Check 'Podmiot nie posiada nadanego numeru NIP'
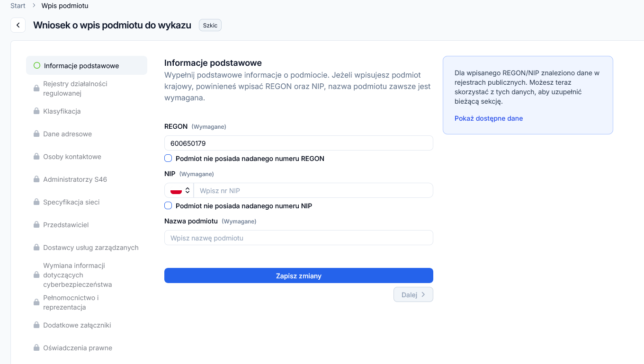This screenshot has width=644, height=364. [168, 206]
